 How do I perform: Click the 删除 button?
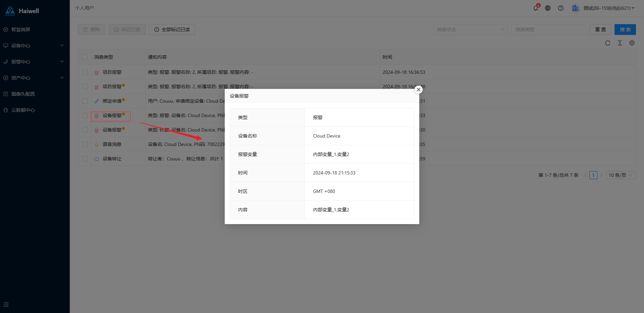tap(92, 30)
